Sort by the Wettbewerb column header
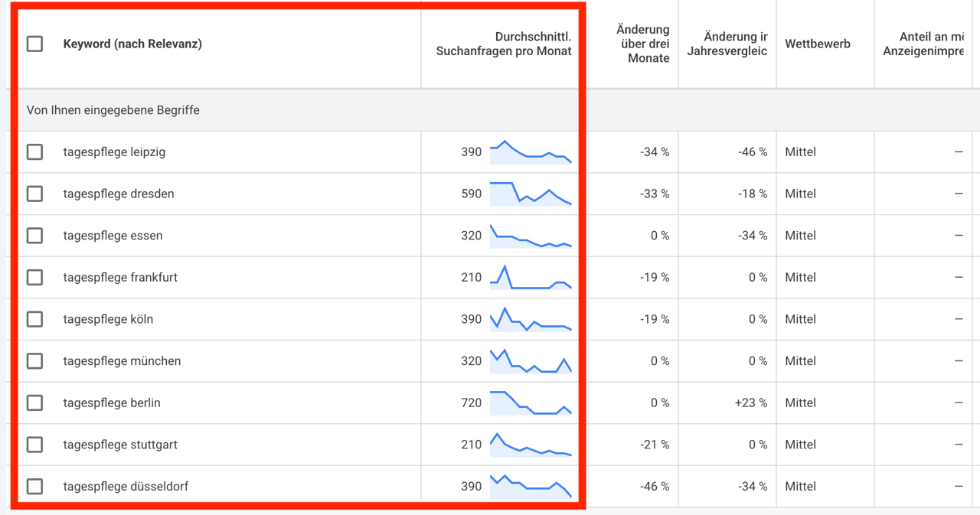This screenshot has height=515, width=980. [x=818, y=44]
